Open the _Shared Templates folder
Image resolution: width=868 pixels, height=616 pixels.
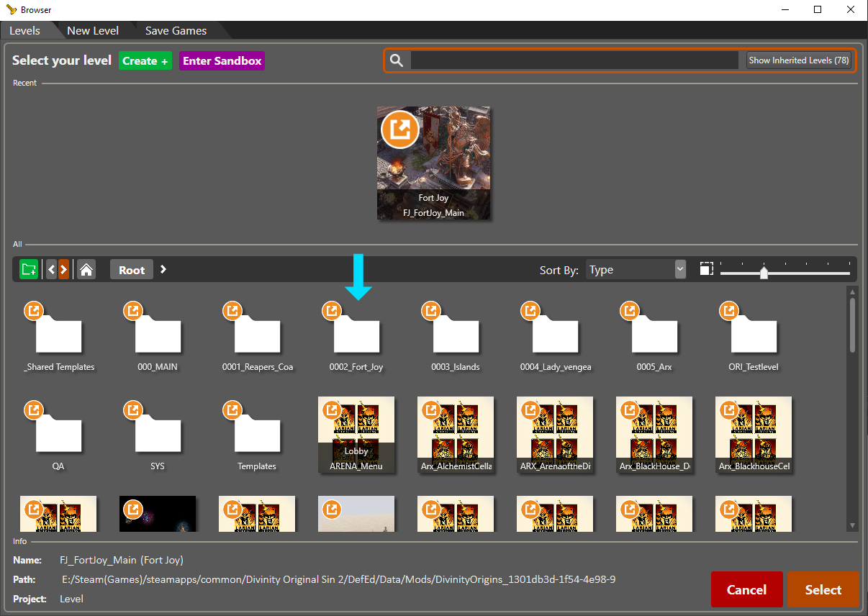click(x=59, y=337)
